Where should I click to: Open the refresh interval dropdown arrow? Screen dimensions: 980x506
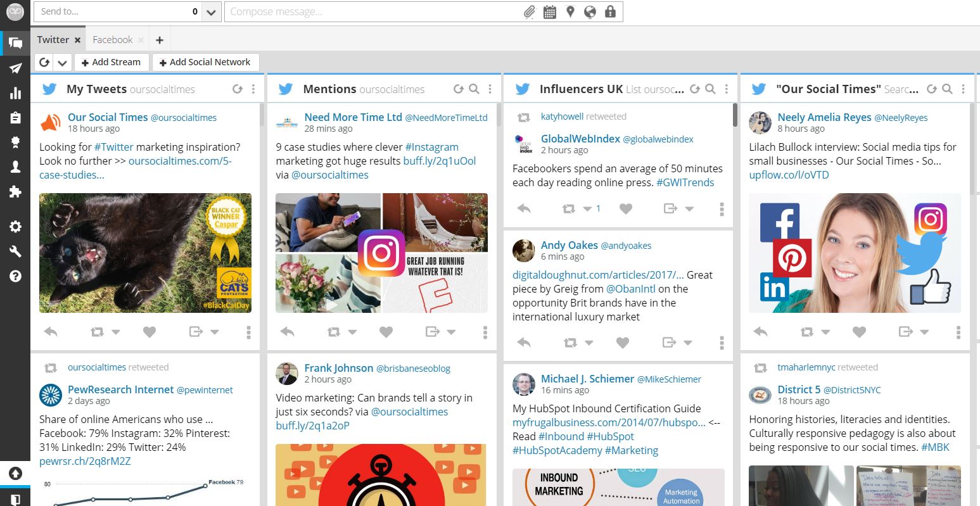click(x=62, y=62)
